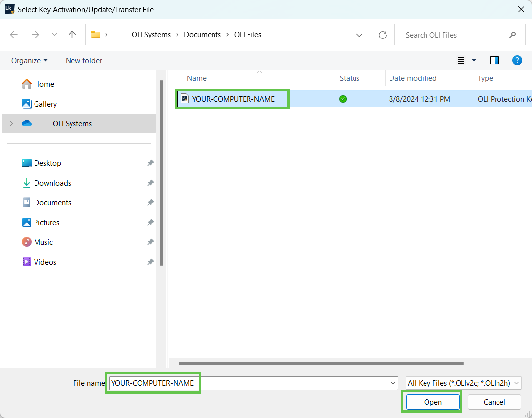The height and width of the screenshot is (418, 532).
Task: Click the search magnifier icon
Action: tap(512, 35)
